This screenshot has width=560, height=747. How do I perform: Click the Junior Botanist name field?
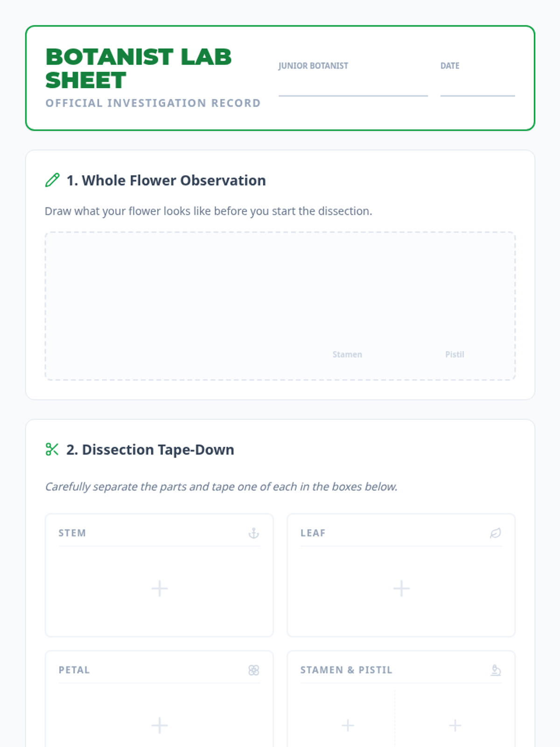[353, 86]
